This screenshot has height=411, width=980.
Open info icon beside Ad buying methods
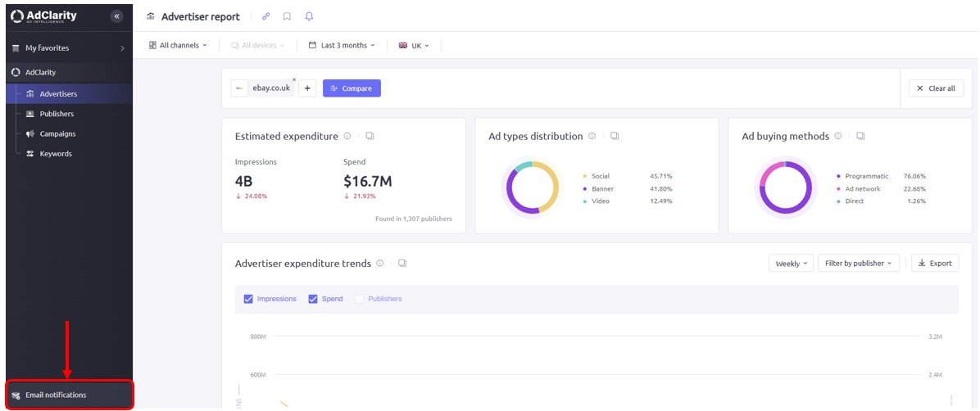pos(837,137)
